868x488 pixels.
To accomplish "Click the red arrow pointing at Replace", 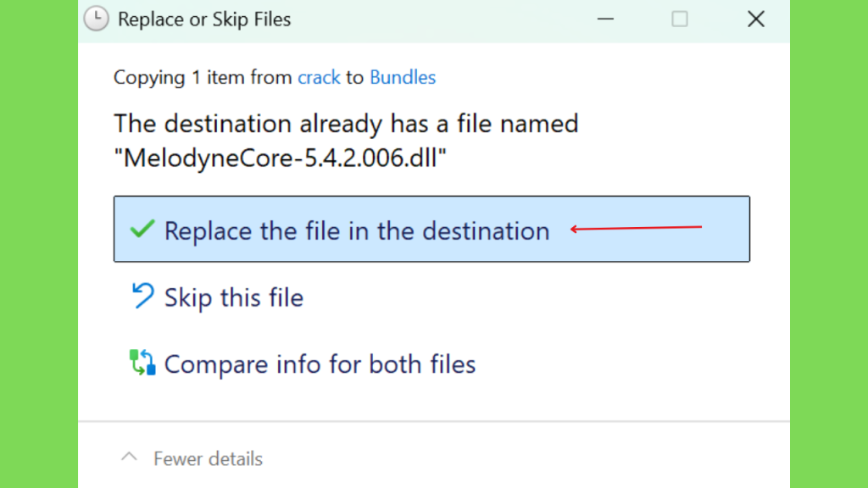I will 636,228.
